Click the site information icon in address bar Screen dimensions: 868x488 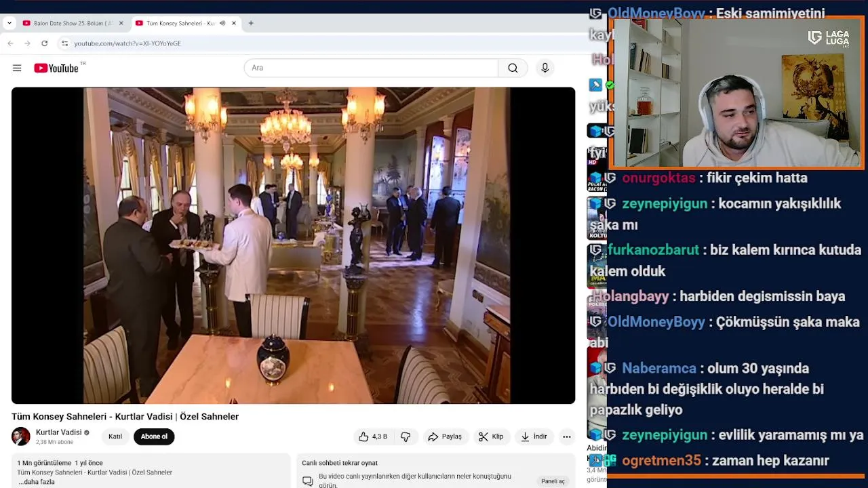click(x=64, y=43)
